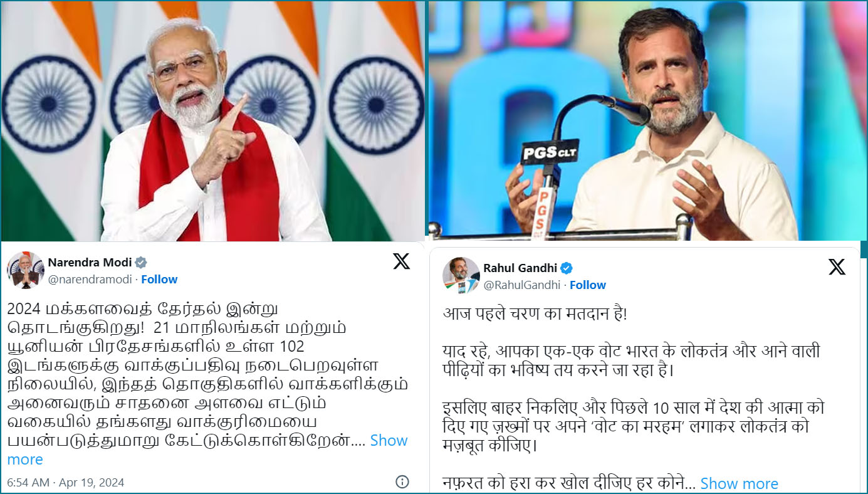
Task: Open the 6:54 AM Apr 19, 2024 timestamp
Action: (66, 482)
